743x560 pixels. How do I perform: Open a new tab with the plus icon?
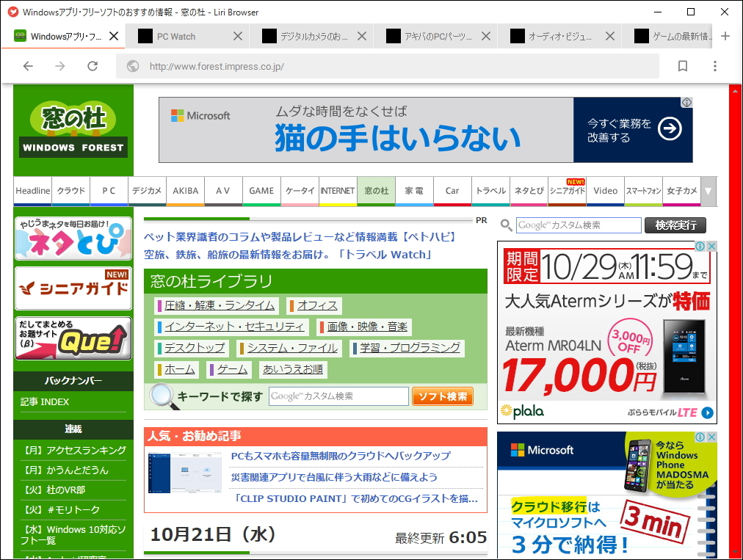[725, 34]
